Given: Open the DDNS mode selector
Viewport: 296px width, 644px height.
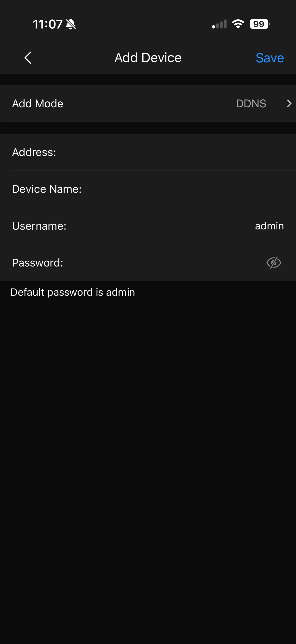Looking at the screenshot, I should click(x=251, y=103).
